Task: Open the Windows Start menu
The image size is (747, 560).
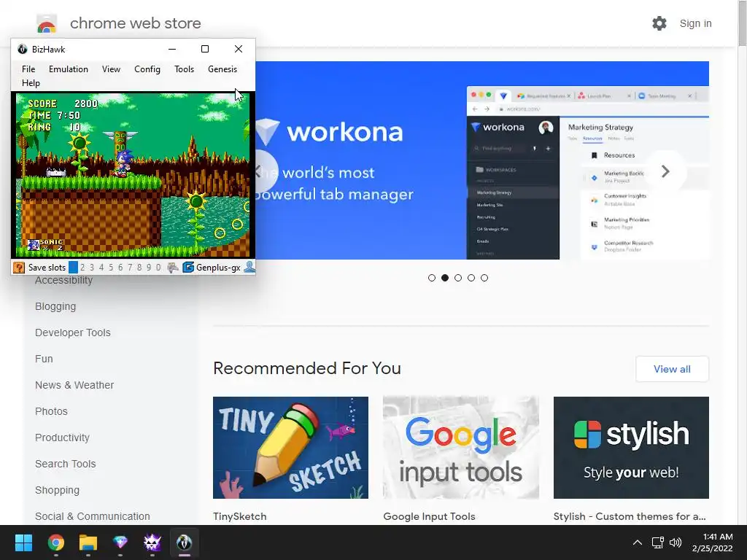Action: (x=23, y=542)
